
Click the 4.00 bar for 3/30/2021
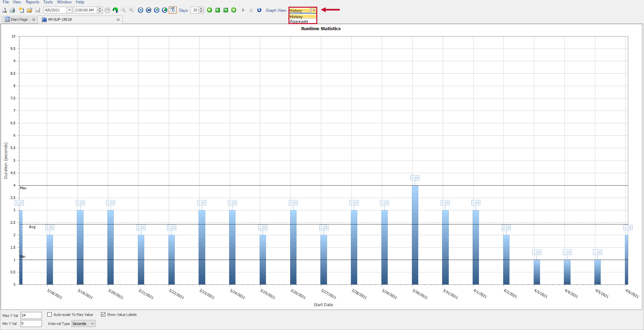click(415, 235)
